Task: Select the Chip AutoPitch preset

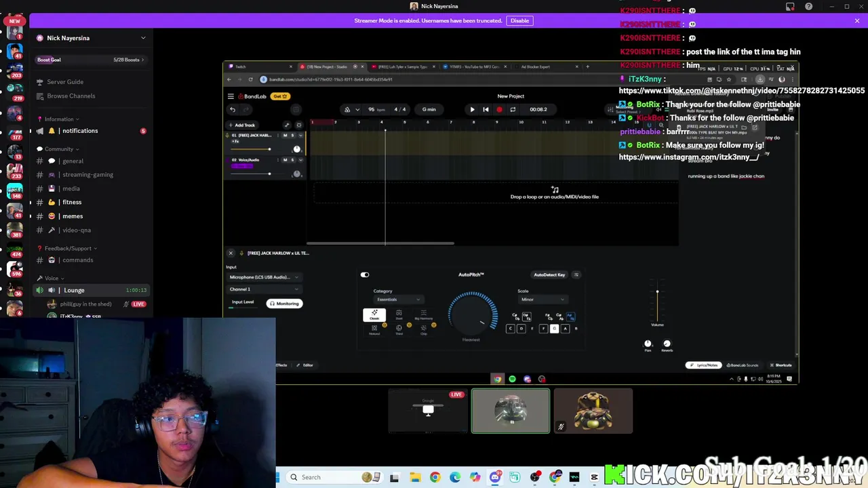Action: point(424,329)
